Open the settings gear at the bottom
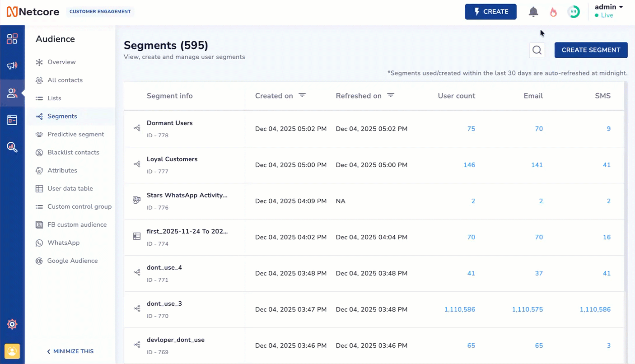The image size is (635, 364). click(x=12, y=324)
